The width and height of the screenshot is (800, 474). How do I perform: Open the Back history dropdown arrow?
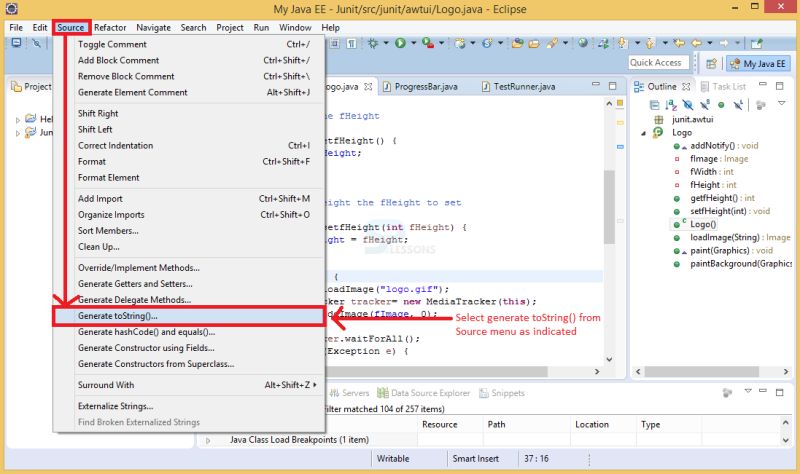point(710,43)
